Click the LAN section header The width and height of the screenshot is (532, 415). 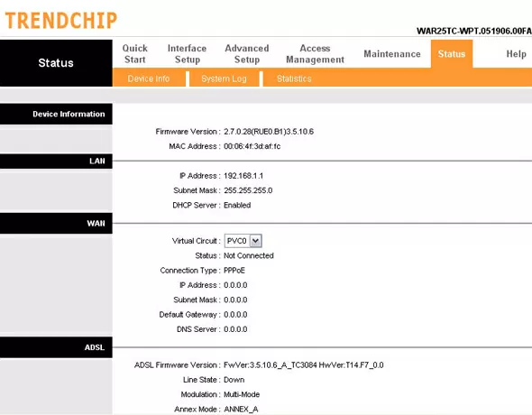(56, 161)
